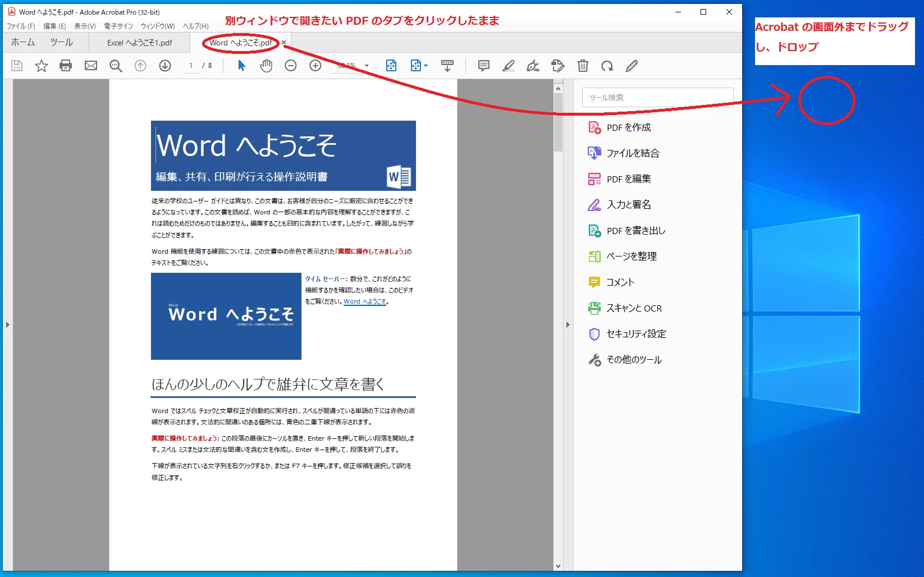Click the Word へようこそ video thumbnail
Image resolution: width=924 pixels, height=577 pixels.
pos(226,316)
